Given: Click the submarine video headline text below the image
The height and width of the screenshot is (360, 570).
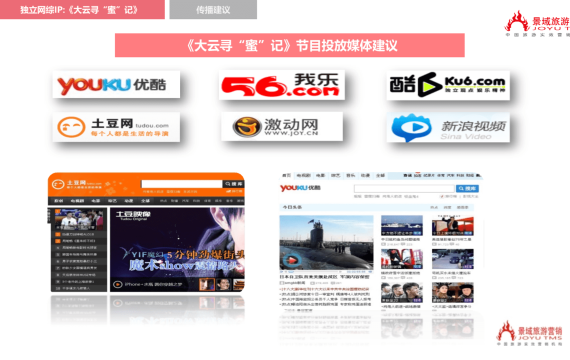Looking at the screenshot, I should pyautogui.click(x=325, y=277).
